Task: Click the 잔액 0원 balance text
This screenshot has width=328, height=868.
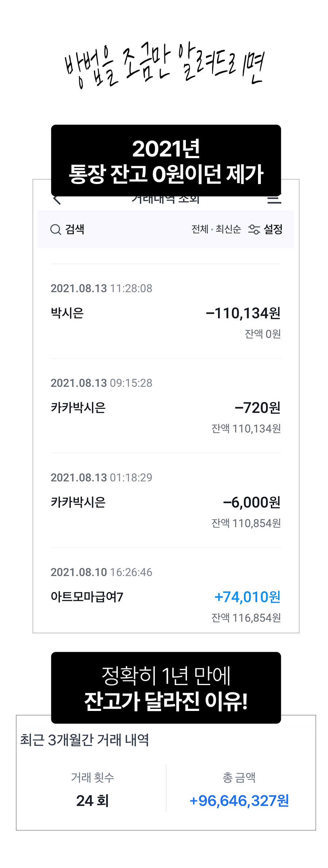Action: pyautogui.click(x=263, y=334)
